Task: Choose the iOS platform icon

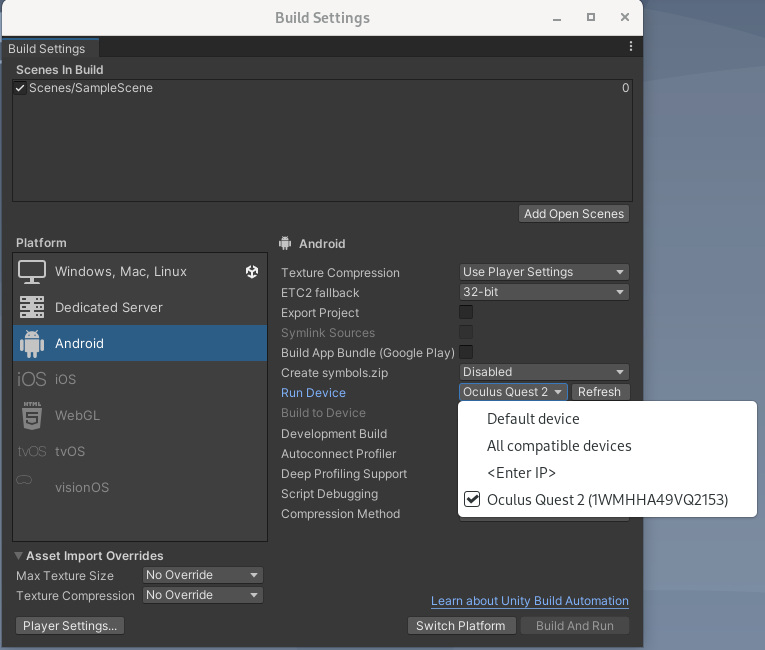Action: [x=32, y=380]
